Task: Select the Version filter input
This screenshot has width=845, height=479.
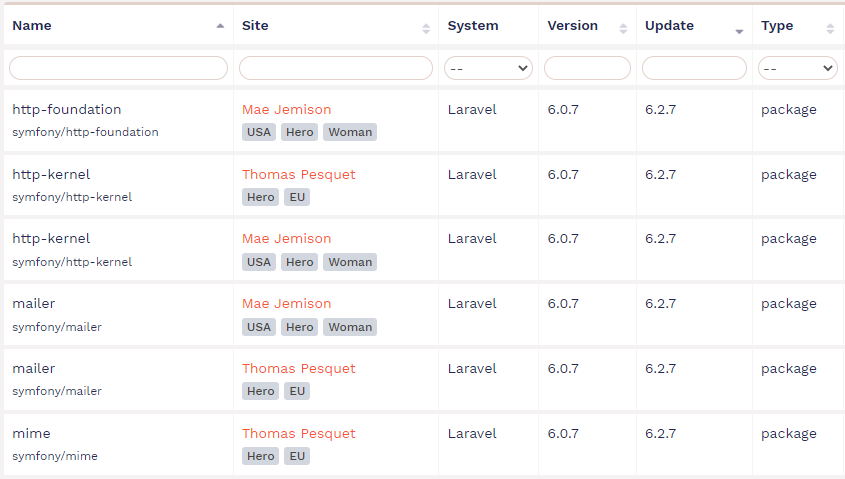Action: (x=587, y=68)
